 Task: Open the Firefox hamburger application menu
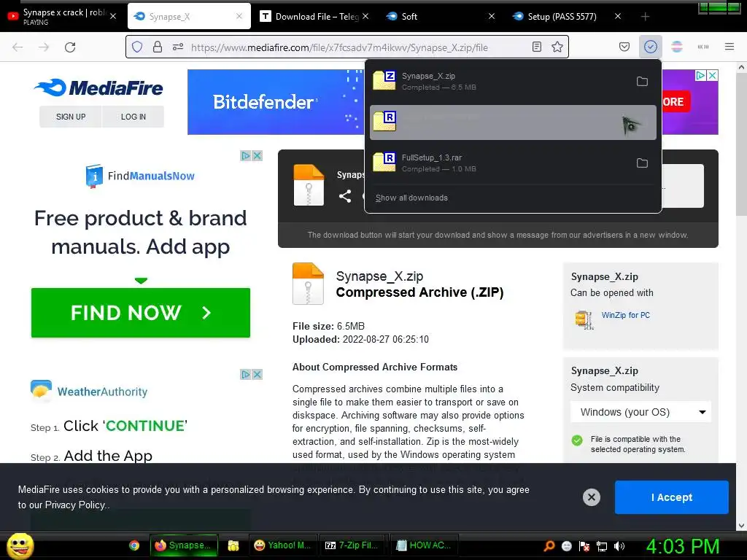pos(729,47)
